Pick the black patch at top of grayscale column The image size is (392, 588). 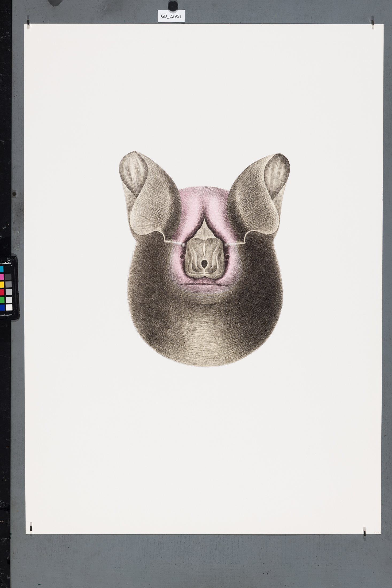click(x=8, y=269)
